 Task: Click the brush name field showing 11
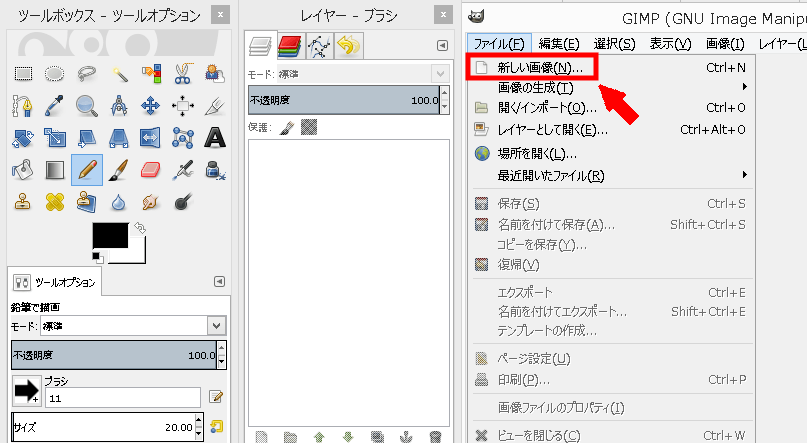tap(122, 398)
